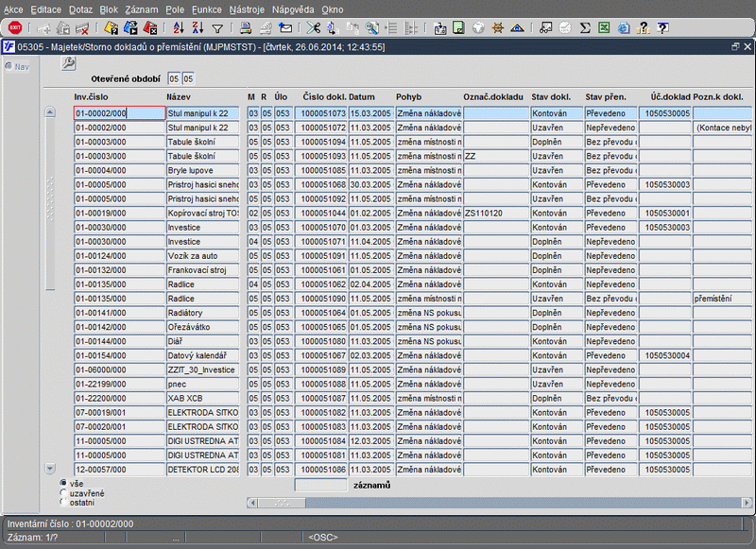Click the red EXIT icon

pyautogui.click(x=15, y=28)
